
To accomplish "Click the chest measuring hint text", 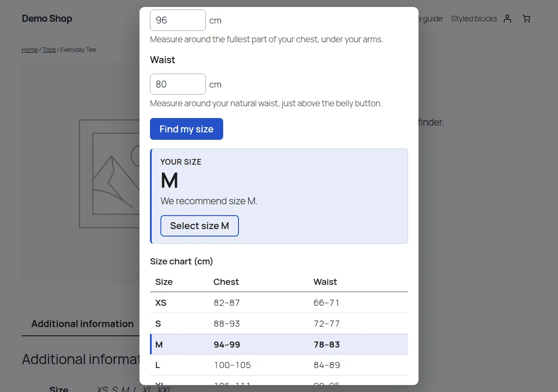I will click(266, 39).
